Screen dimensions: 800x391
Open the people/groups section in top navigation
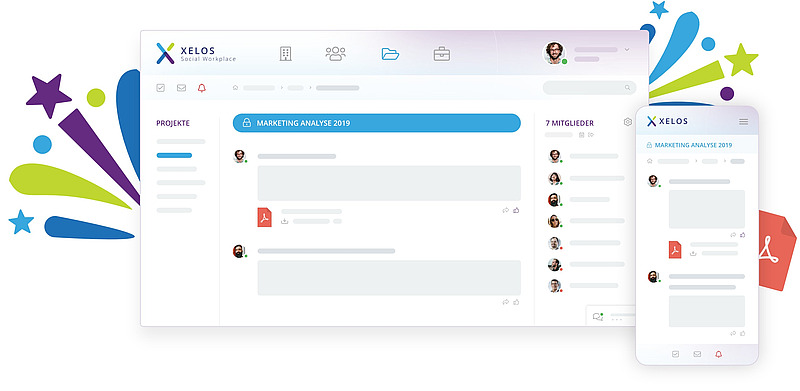tap(335, 54)
